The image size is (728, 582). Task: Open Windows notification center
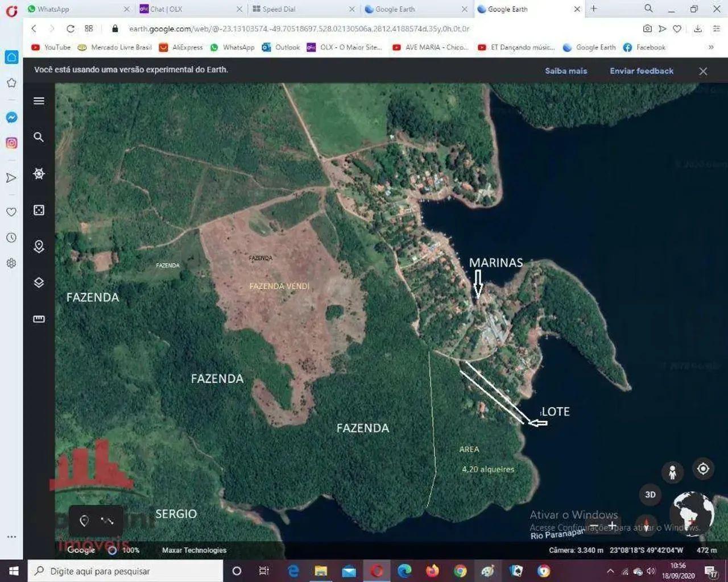[x=711, y=571]
